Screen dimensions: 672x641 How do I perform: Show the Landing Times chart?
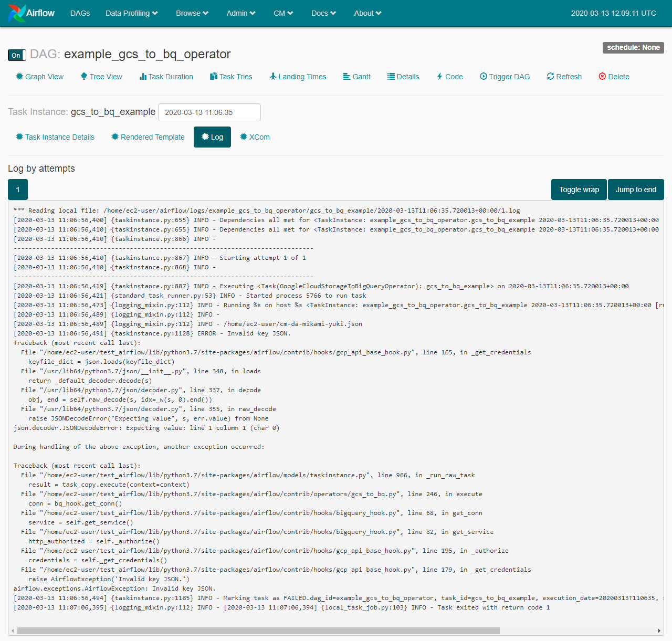(298, 77)
